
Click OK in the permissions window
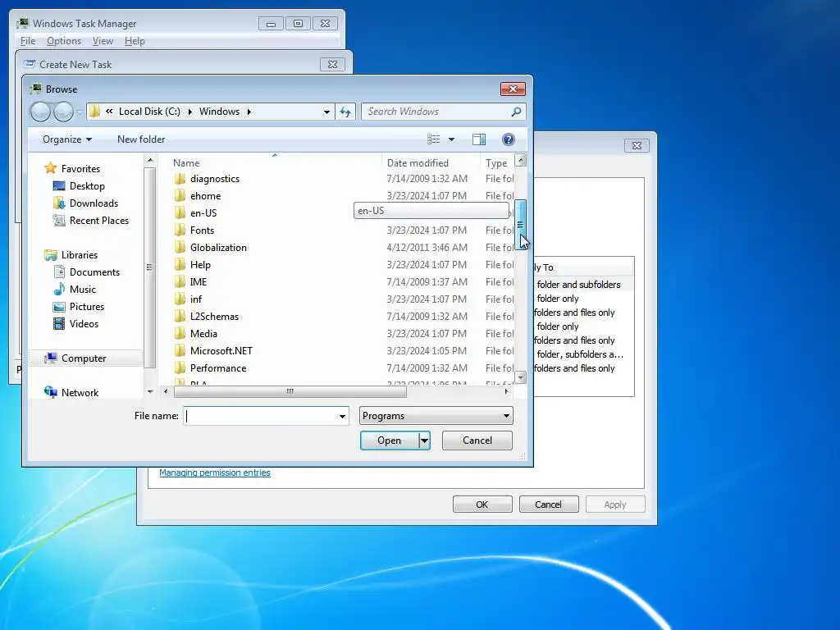[x=482, y=504]
